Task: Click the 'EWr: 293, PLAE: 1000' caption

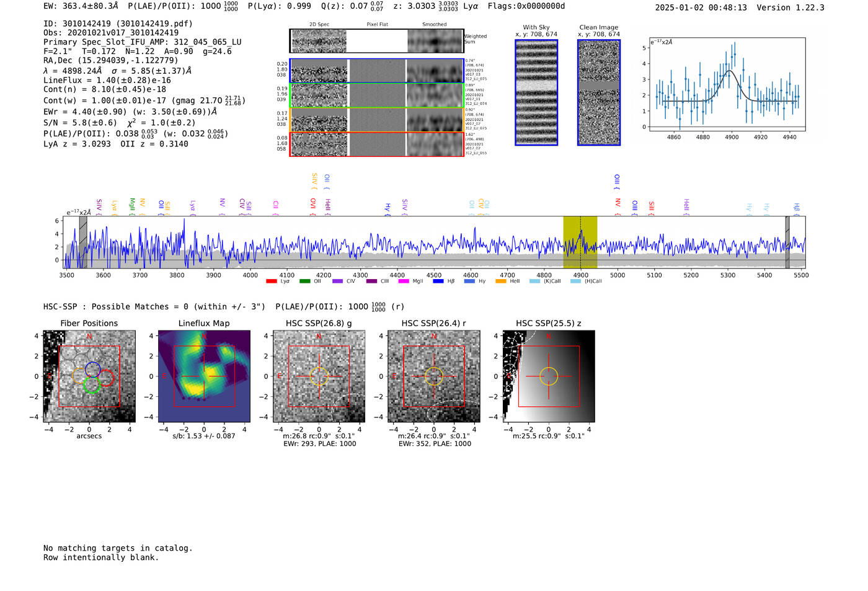Action: pos(319,443)
